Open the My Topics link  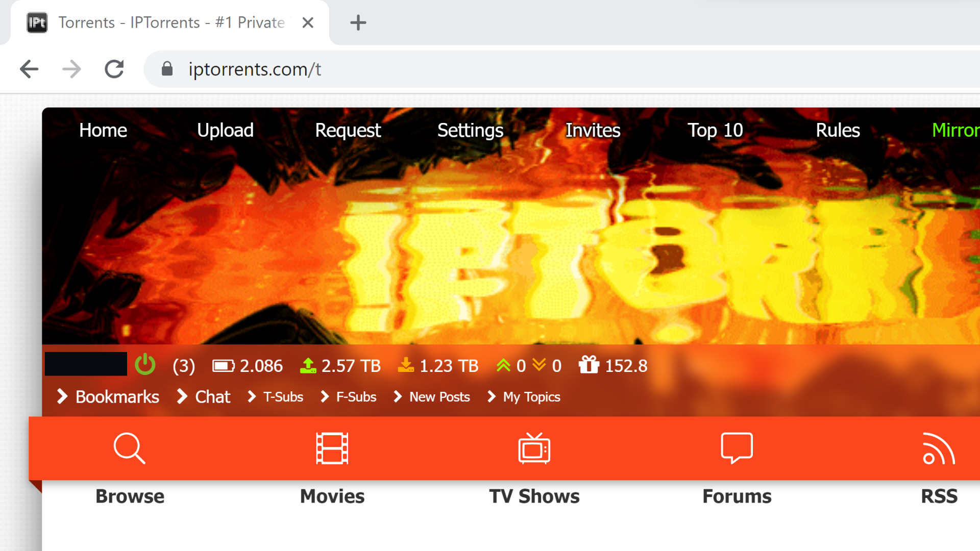tap(532, 397)
